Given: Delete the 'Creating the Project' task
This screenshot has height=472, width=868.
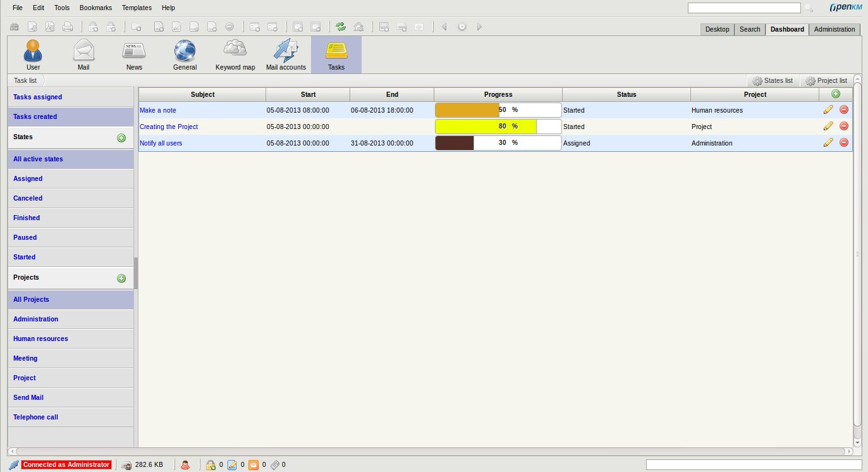Looking at the screenshot, I should [x=844, y=126].
